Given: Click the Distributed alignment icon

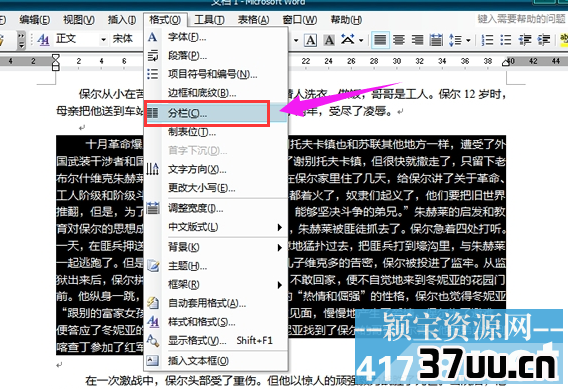Looking at the screenshot, I should click(x=436, y=40).
